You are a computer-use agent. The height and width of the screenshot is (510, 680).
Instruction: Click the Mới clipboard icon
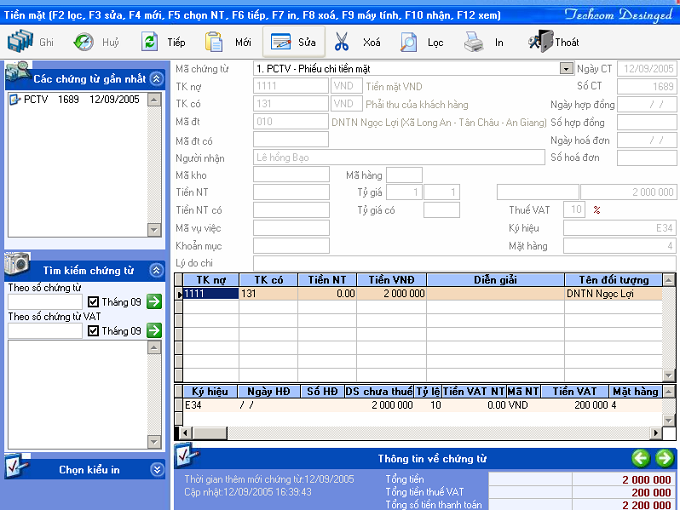coord(213,42)
